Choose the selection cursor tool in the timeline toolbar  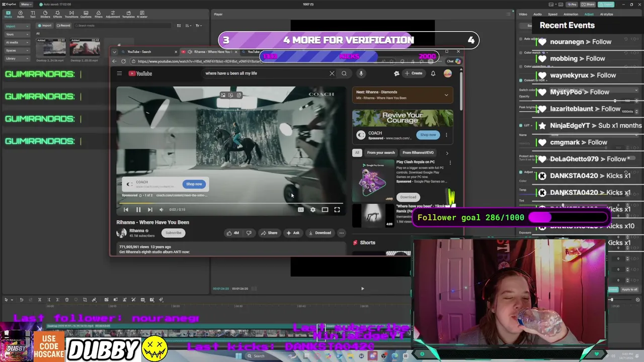pos(6,300)
